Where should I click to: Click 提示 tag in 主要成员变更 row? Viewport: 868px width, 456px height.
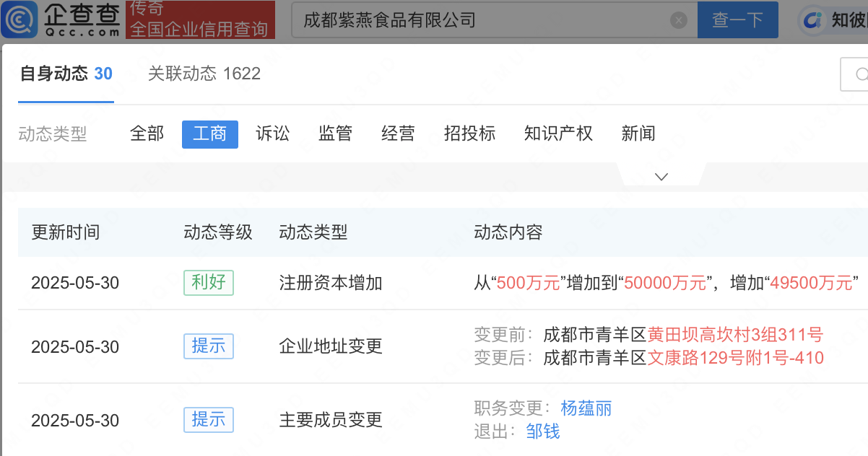[209, 419]
